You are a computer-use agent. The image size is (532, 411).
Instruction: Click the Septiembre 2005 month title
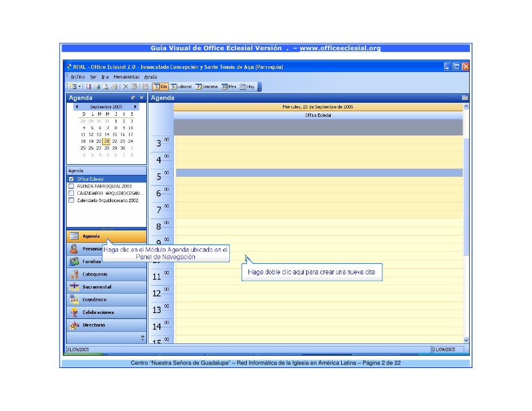106,107
